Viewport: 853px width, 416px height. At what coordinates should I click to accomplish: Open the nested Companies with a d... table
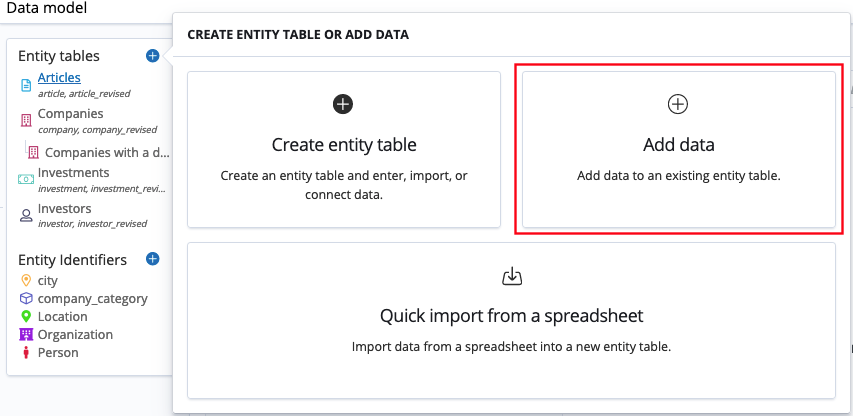[106, 153]
